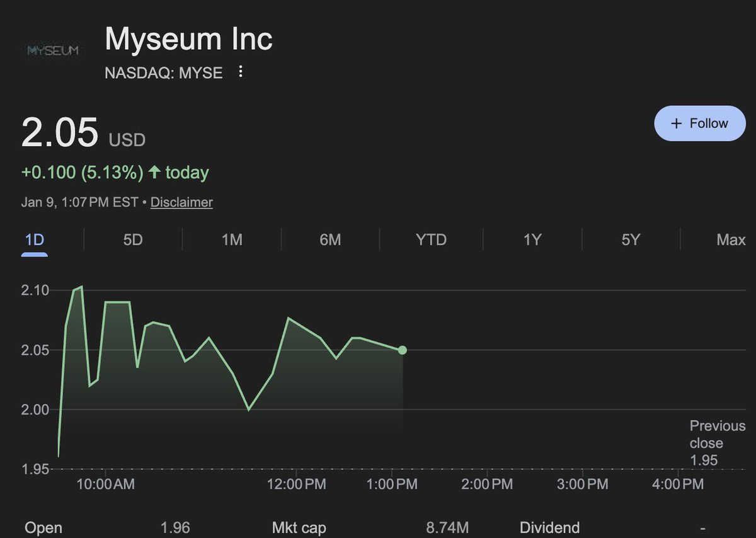Screen dimensions: 756x538
Task: View the 1Y chart range
Action: coord(532,240)
